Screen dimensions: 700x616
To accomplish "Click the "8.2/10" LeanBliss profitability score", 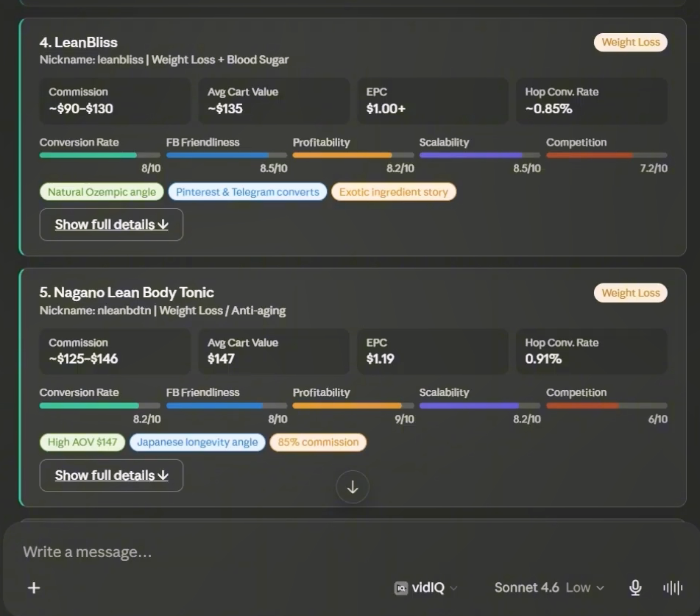I will (400, 169).
